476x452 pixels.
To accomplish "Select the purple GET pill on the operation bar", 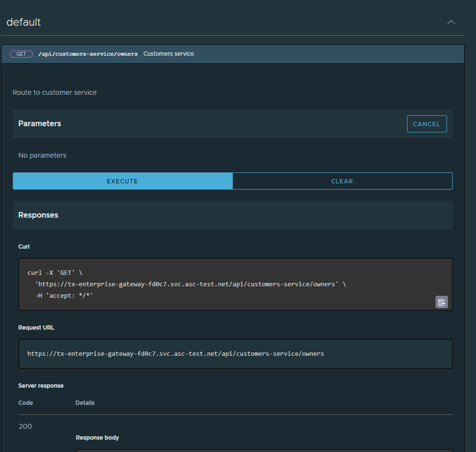I will point(21,54).
